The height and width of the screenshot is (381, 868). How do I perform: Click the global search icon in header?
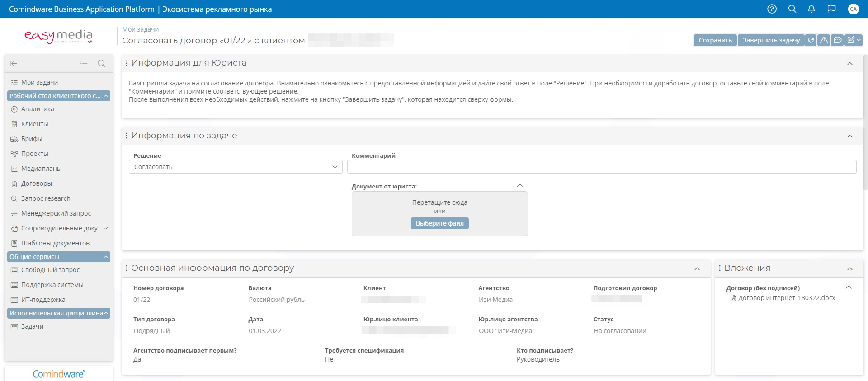click(x=792, y=9)
